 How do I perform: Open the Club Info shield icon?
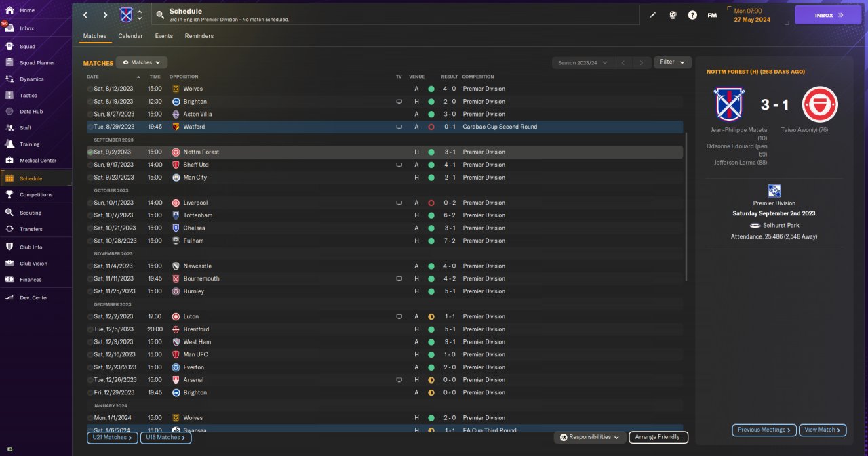pyautogui.click(x=9, y=247)
